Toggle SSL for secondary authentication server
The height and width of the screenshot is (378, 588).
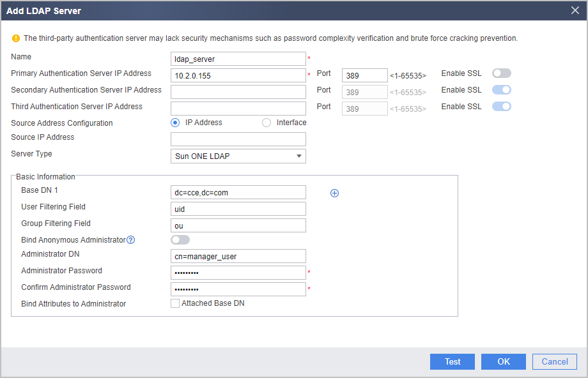point(501,90)
